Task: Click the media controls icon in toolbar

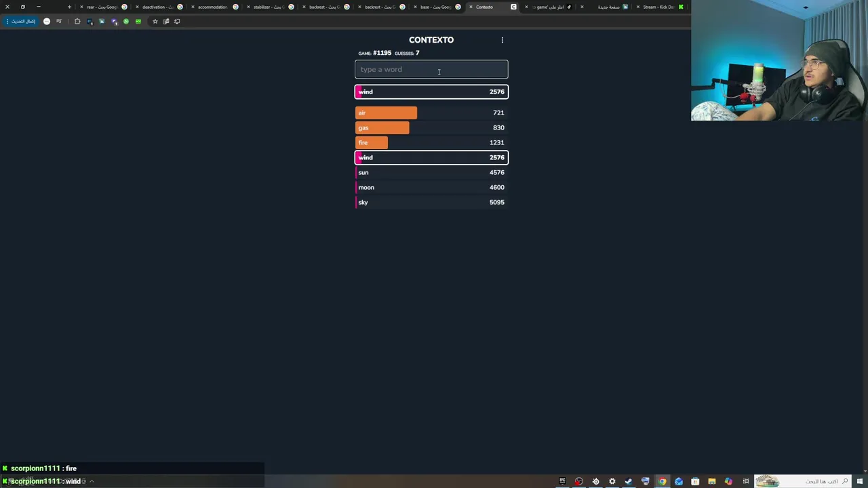Action: [59, 21]
